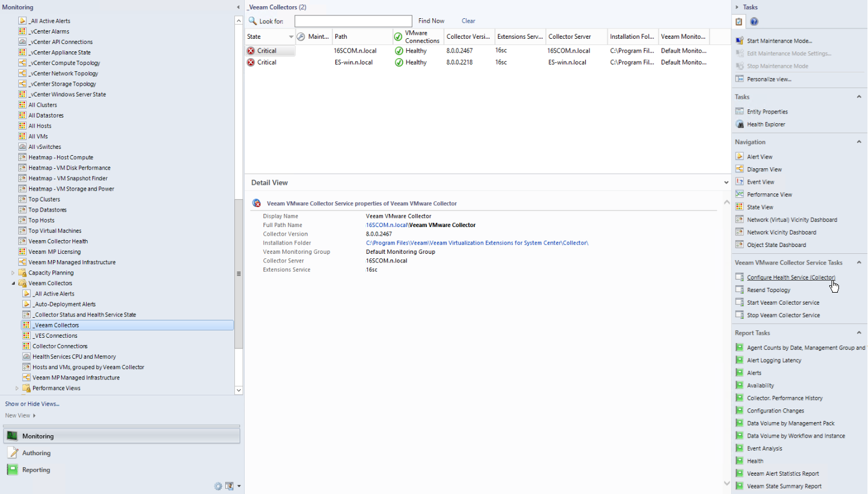The height and width of the screenshot is (494, 868).
Task: Click the Diagram View navigation icon
Action: coord(740,169)
